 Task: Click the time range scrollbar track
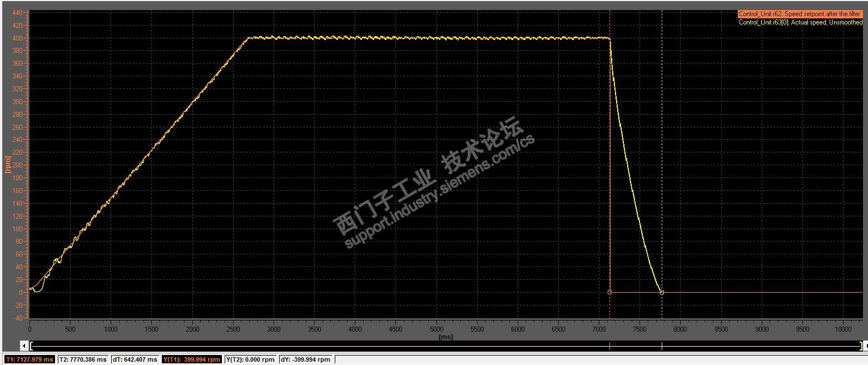[446, 346]
